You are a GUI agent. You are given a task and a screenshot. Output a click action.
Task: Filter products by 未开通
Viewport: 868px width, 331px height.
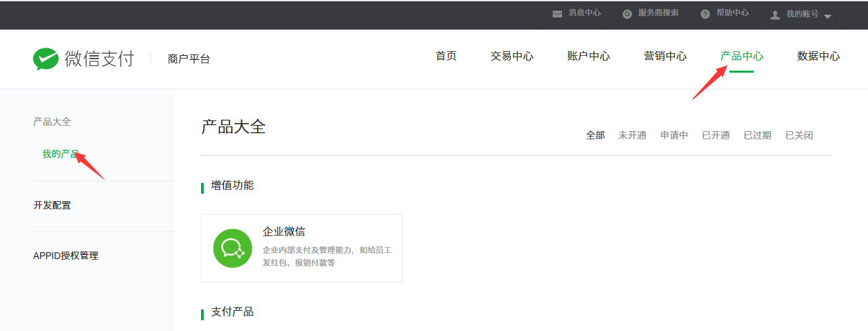pyautogui.click(x=633, y=135)
